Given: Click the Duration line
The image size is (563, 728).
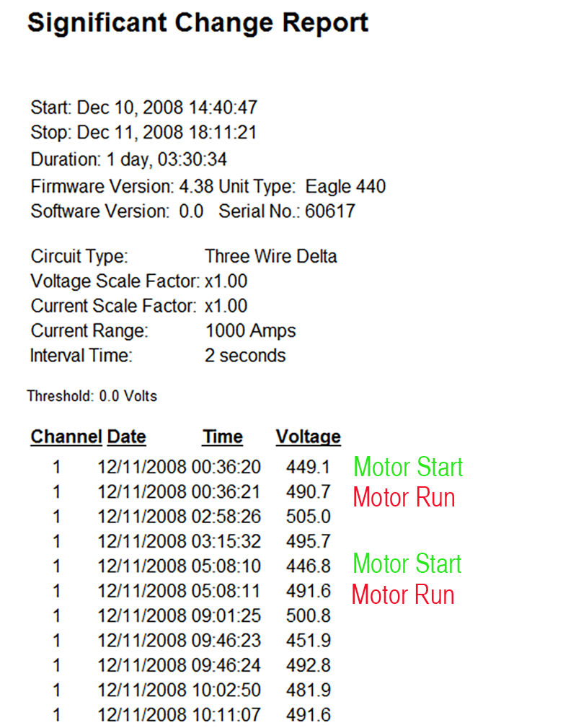Looking at the screenshot, I should 129,159.
